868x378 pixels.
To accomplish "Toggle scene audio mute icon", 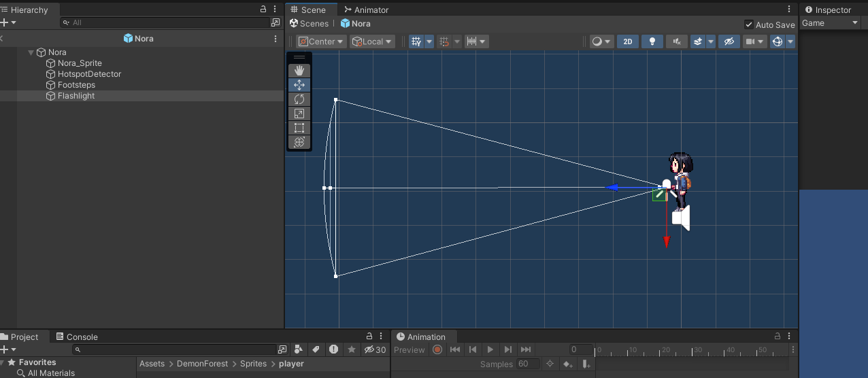I will click(677, 41).
